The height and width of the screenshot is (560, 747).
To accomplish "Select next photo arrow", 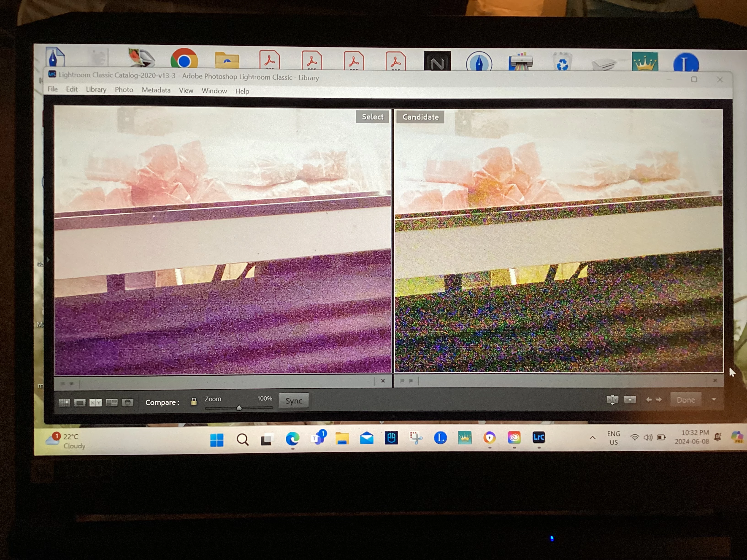I will (x=659, y=400).
